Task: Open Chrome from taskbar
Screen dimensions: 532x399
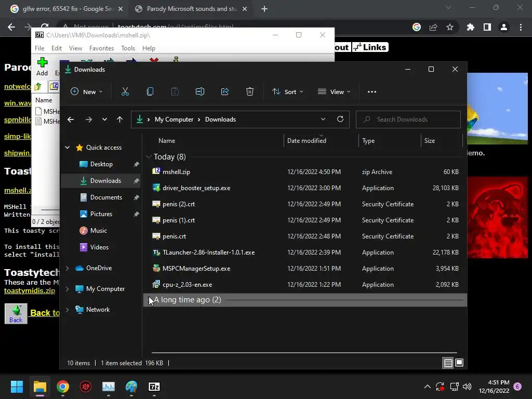Action: (63, 387)
